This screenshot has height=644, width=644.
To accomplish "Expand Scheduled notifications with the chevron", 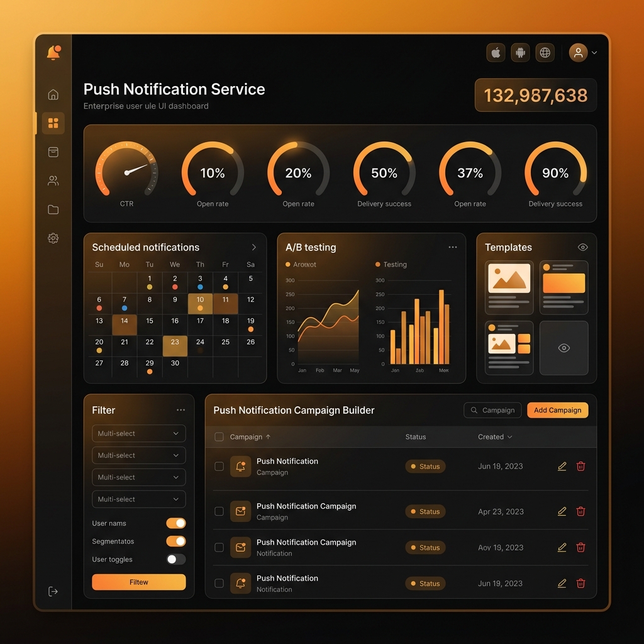I will point(254,247).
